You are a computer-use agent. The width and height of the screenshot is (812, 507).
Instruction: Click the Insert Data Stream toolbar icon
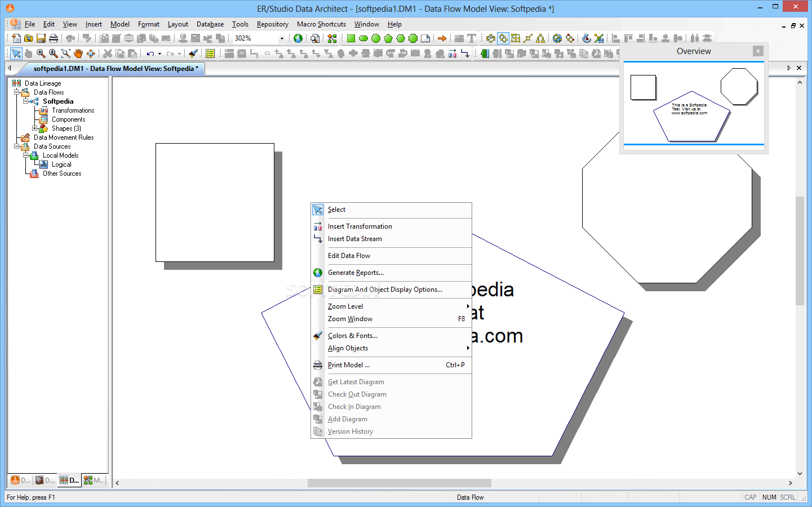[x=465, y=54]
